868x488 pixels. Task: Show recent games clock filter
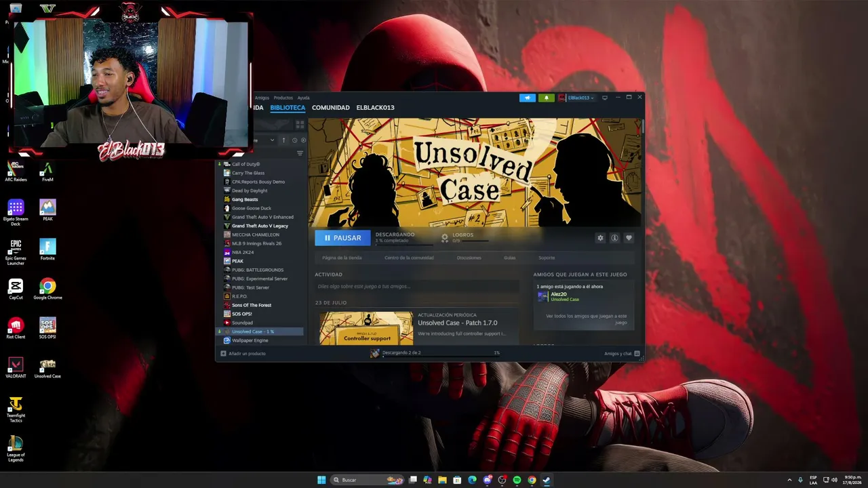click(294, 140)
